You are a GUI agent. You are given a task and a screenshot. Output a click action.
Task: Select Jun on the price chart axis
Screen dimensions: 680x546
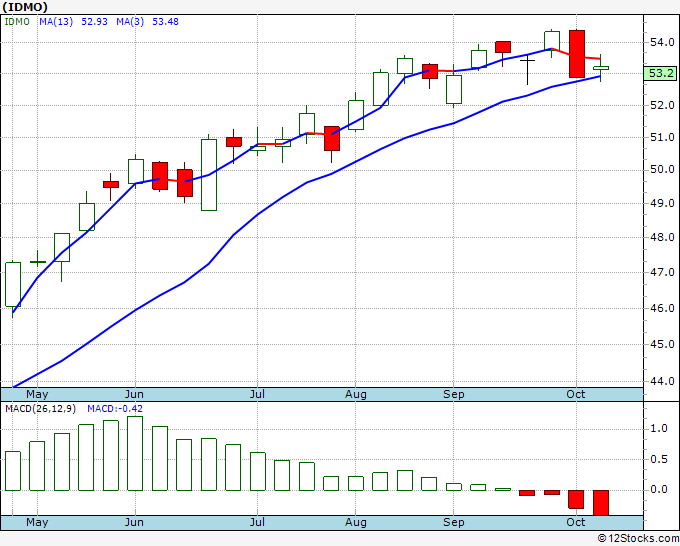click(134, 395)
